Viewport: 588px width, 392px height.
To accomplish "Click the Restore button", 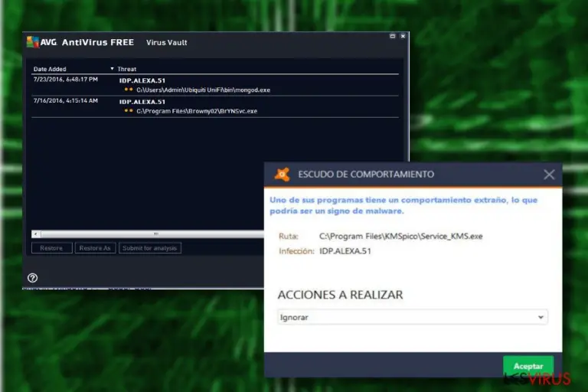I will click(52, 248).
